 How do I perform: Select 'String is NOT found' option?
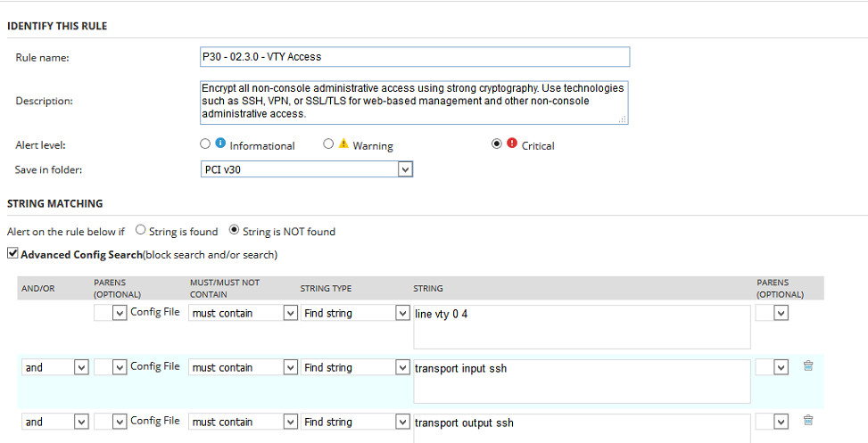click(235, 230)
